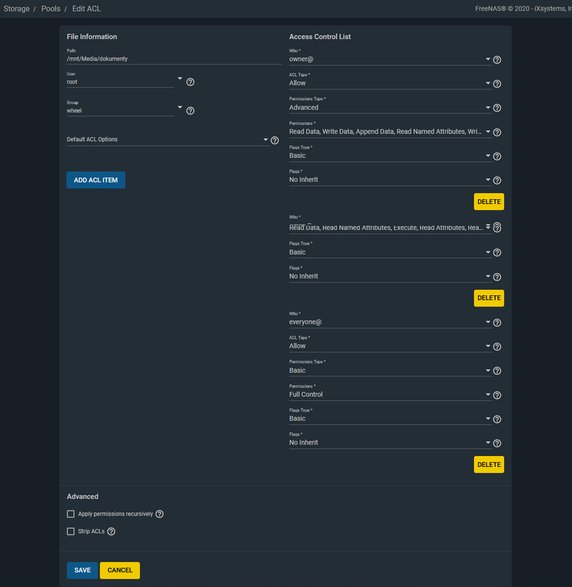Click the ADD ACL ITEM button
This screenshot has height=587, width=572.
(x=96, y=180)
